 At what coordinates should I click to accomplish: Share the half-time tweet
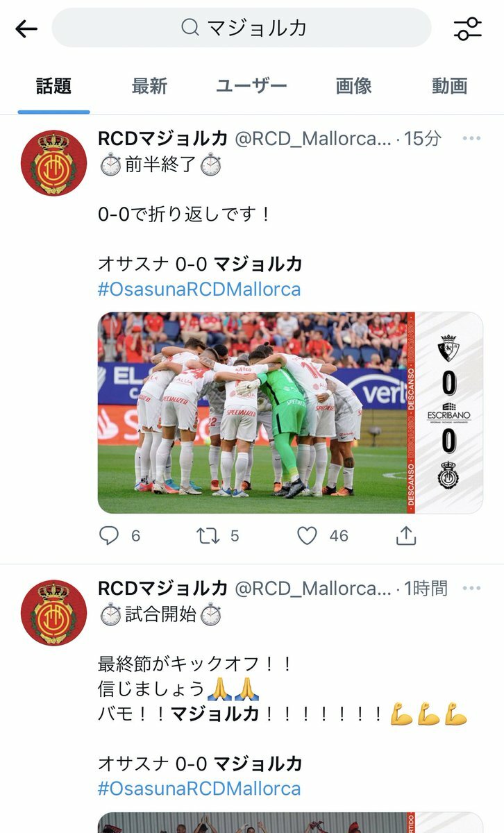tap(406, 535)
